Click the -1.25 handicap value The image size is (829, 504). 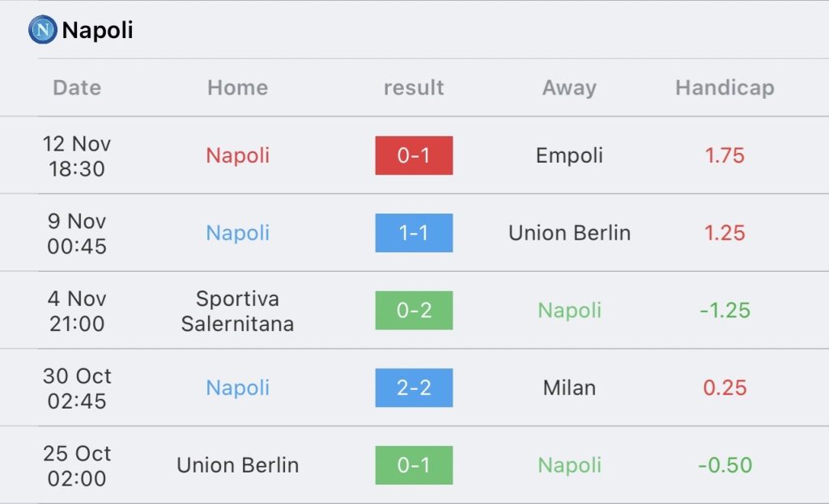(725, 310)
